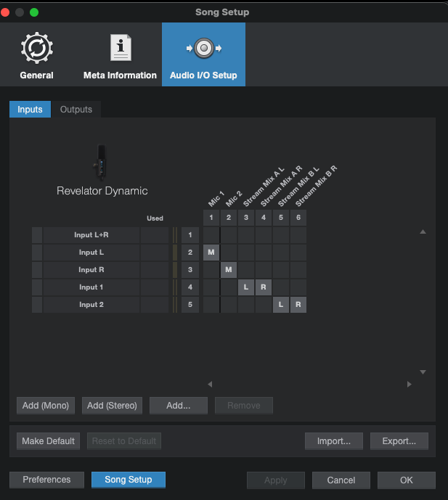Cancel the Song Setup dialog
448x500 pixels.
pyautogui.click(x=341, y=480)
